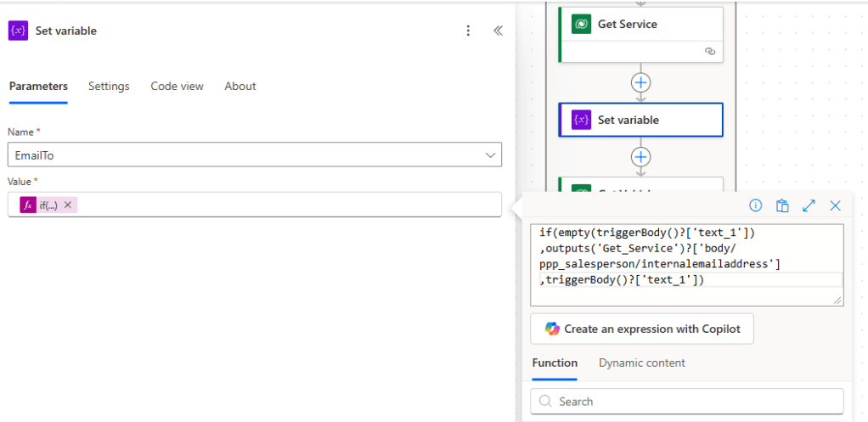This screenshot has width=868, height=422.
Task: Add step after Get Service with plus
Action: (x=640, y=82)
